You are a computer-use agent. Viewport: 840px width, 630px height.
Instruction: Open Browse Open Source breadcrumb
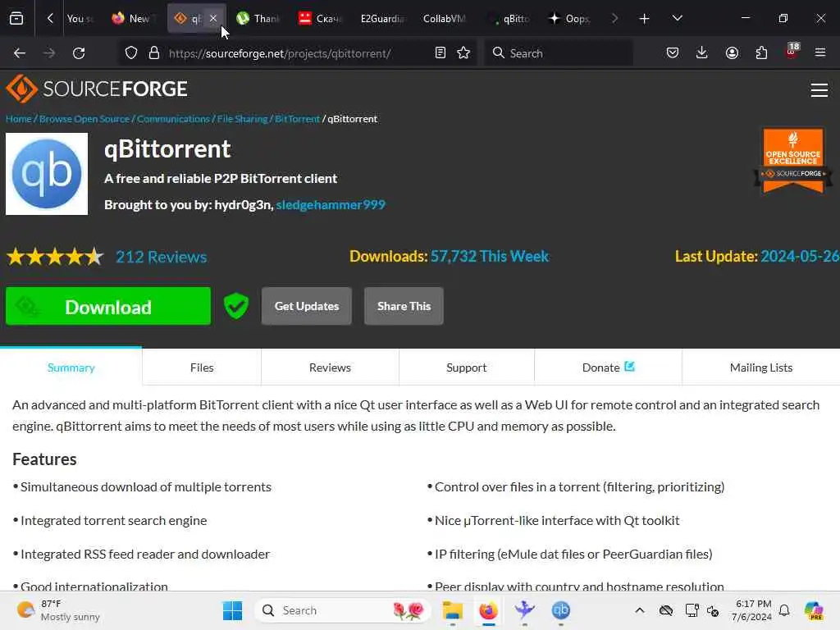point(84,119)
